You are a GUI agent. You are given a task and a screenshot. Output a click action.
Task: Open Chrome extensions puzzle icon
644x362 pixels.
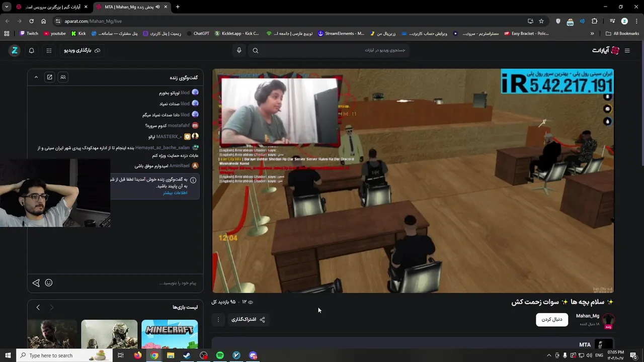point(595,21)
